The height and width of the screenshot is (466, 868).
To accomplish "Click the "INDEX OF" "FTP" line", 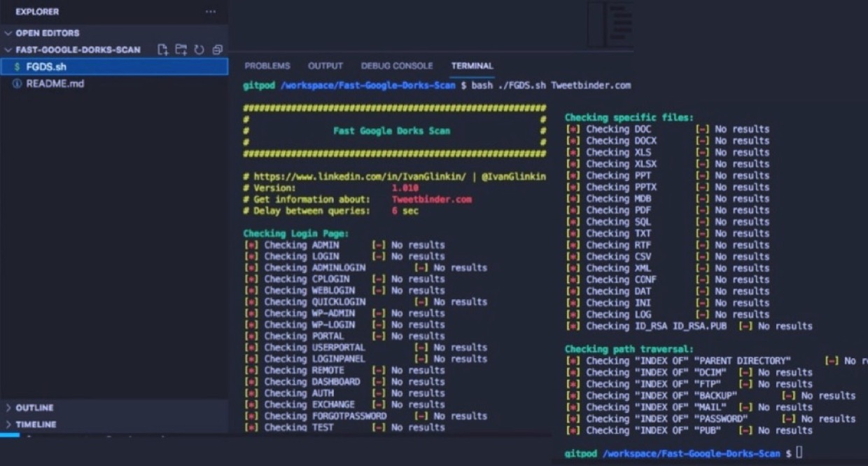I will click(689, 384).
